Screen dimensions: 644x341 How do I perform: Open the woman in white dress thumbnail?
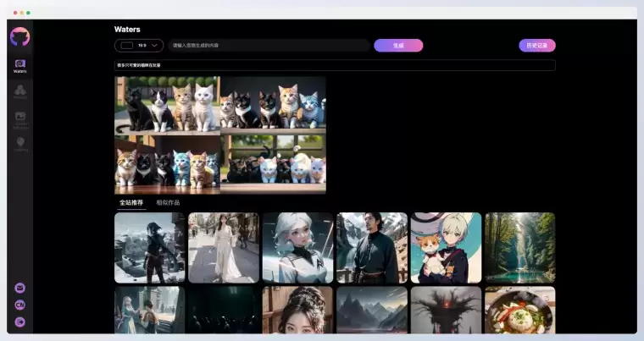[x=224, y=248]
